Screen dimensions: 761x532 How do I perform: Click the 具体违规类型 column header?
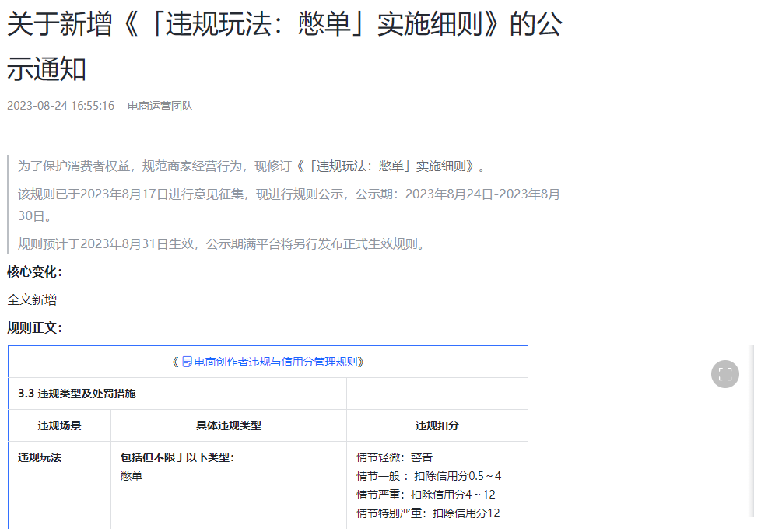tap(229, 425)
